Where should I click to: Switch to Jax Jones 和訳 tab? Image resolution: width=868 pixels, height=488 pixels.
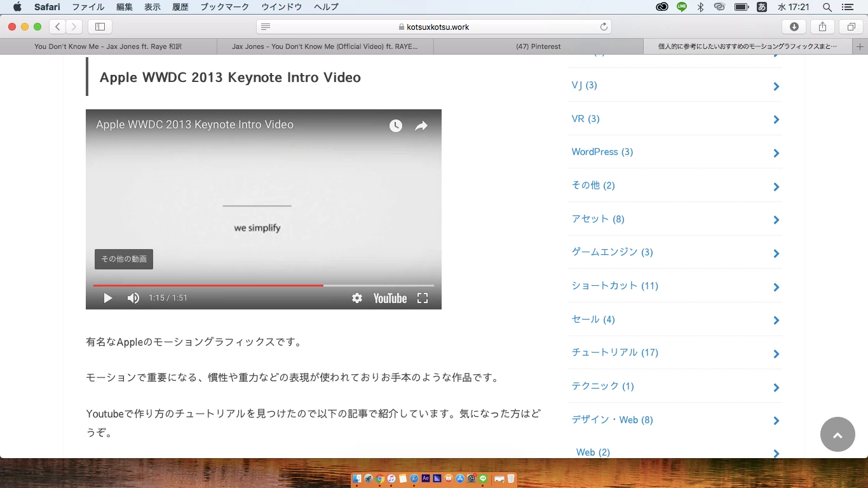click(x=108, y=46)
